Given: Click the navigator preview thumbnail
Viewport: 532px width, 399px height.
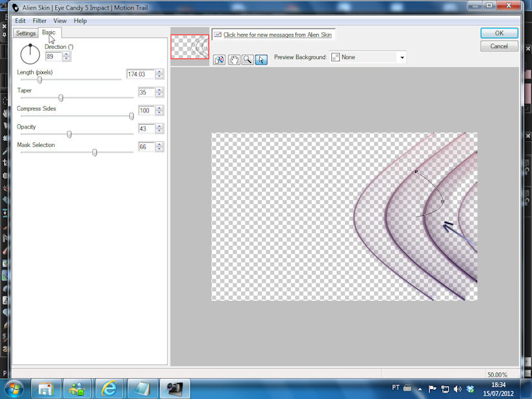Looking at the screenshot, I should coord(190,47).
